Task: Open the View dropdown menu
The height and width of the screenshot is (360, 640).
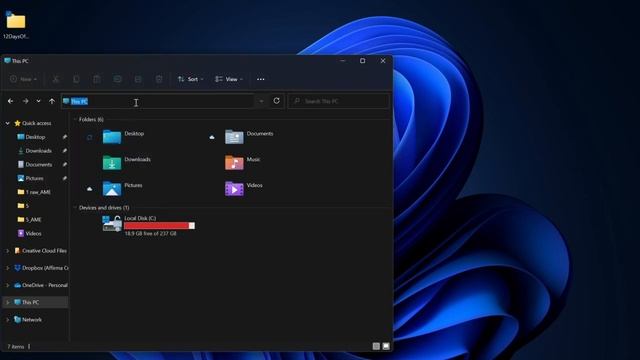Action: [x=229, y=79]
